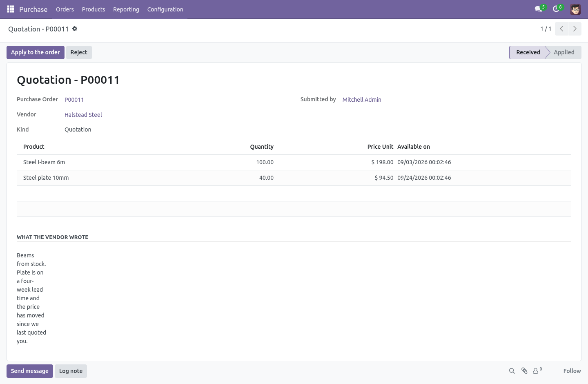The image size is (588, 384).
Task: Open Mitchell Admin submitter link
Action: point(362,100)
